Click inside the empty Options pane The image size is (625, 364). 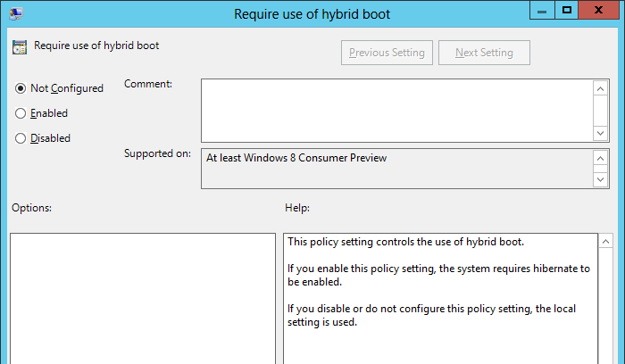coord(143,299)
